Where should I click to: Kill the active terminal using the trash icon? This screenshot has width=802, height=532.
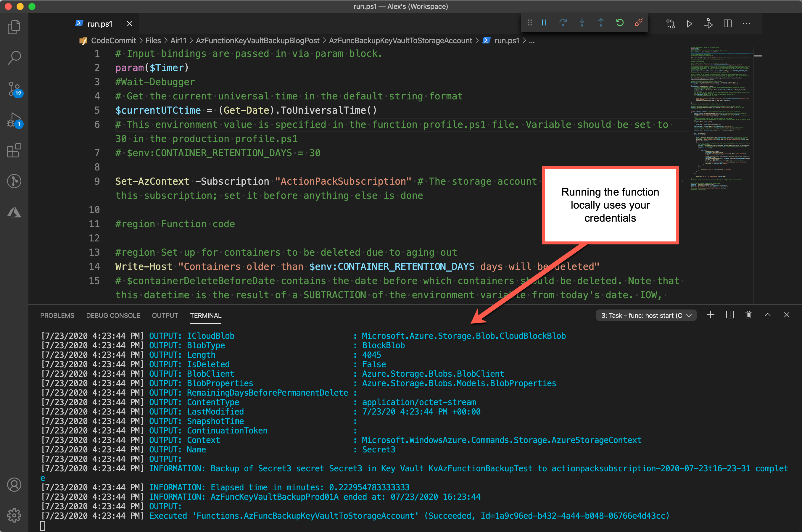click(x=748, y=315)
